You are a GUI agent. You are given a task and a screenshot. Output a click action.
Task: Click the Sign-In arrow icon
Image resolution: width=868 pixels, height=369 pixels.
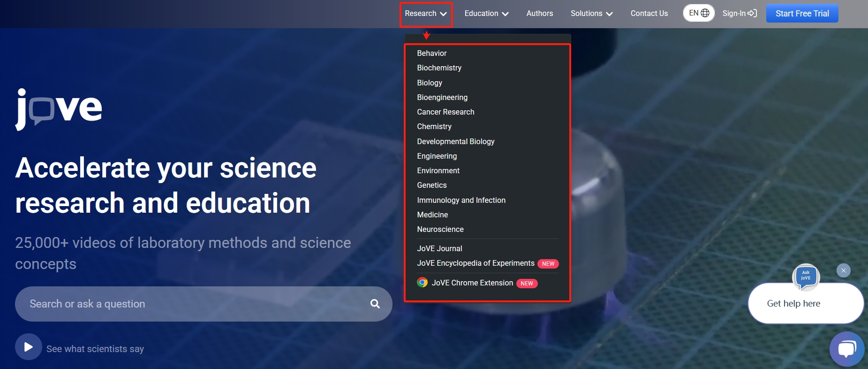pos(752,13)
